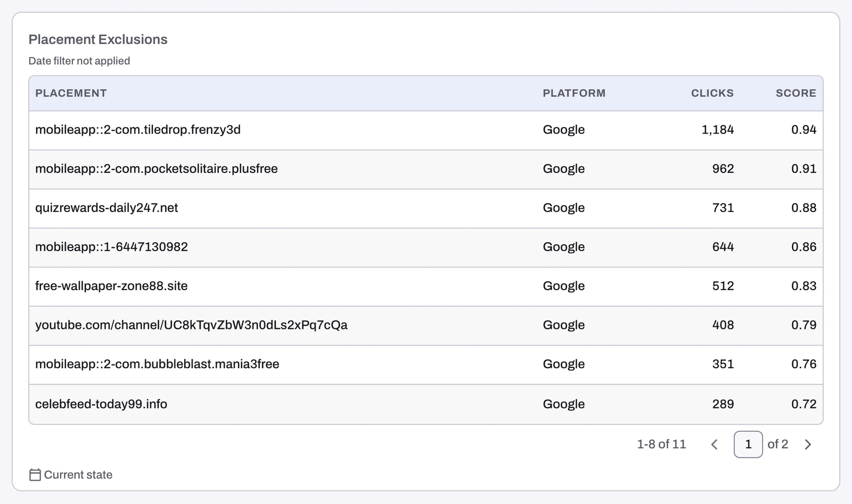Click the 1,184 clicks value
The width and height of the screenshot is (852, 504).
click(717, 130)
